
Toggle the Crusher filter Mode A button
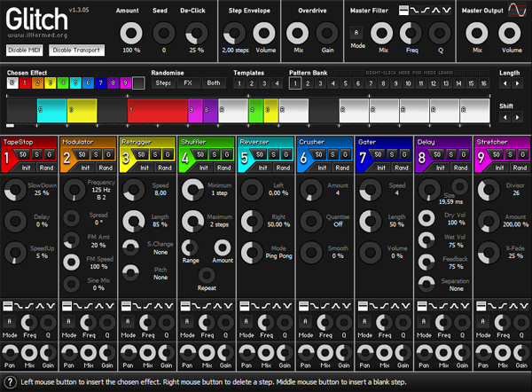tap(305, 321)
